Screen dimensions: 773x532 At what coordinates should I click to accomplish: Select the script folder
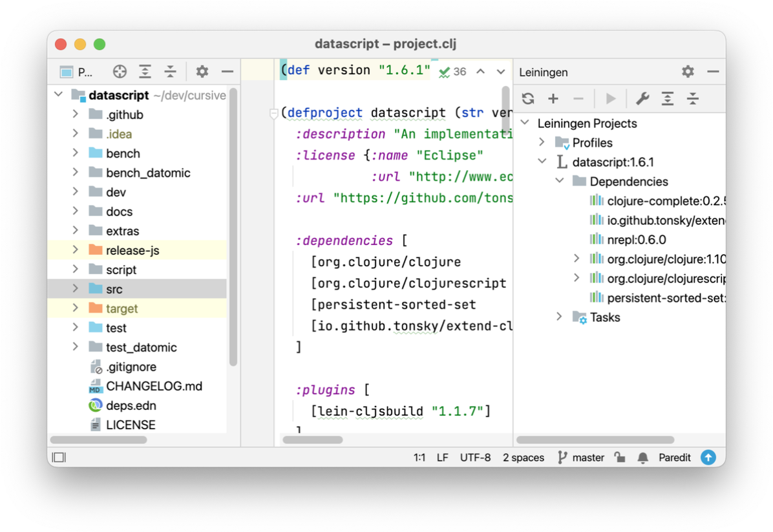coord(138,269)
